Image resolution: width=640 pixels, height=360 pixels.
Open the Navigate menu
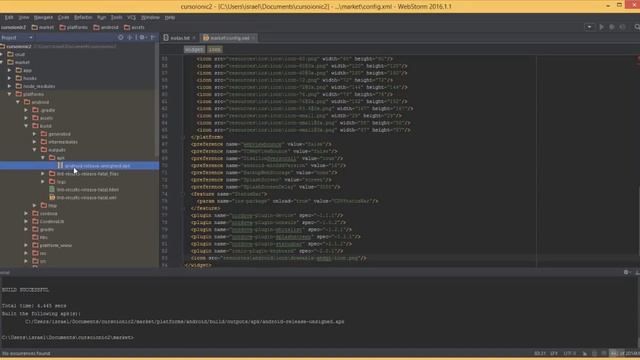tap(43, 18)
